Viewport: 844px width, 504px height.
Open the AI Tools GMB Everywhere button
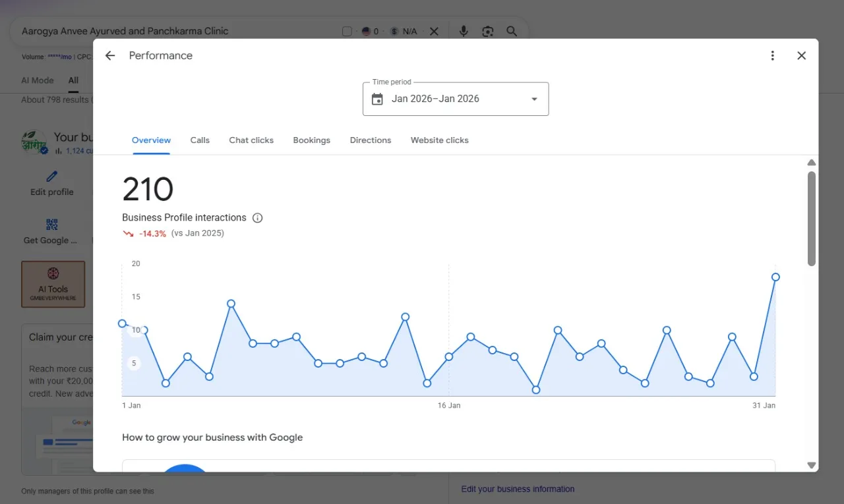[x=53, y=284]
